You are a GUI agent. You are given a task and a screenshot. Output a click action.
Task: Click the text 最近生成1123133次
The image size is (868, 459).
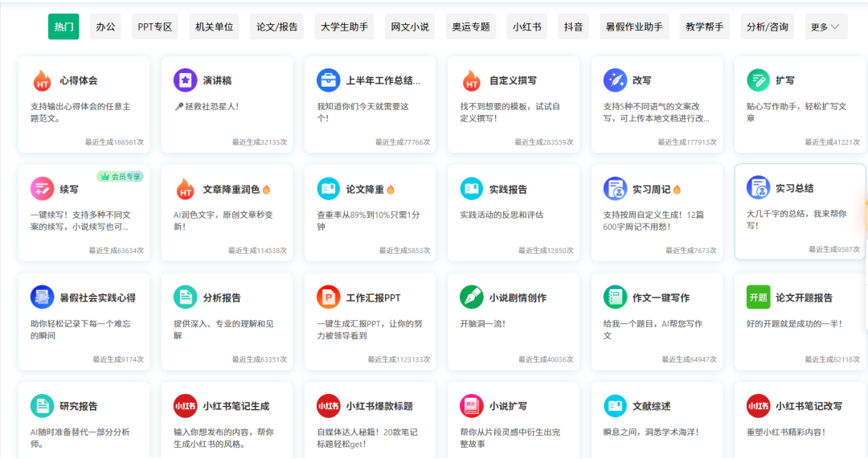click(x=399, y=359)
